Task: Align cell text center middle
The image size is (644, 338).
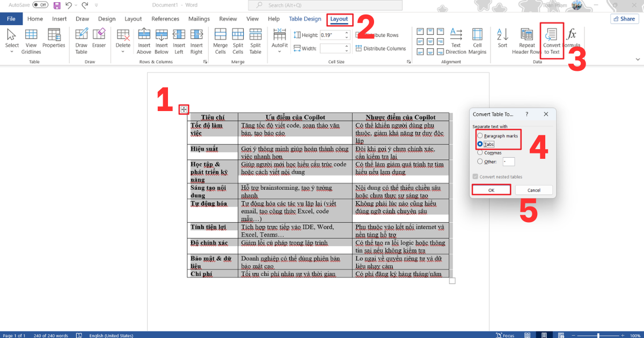Action: click(430, 41)
